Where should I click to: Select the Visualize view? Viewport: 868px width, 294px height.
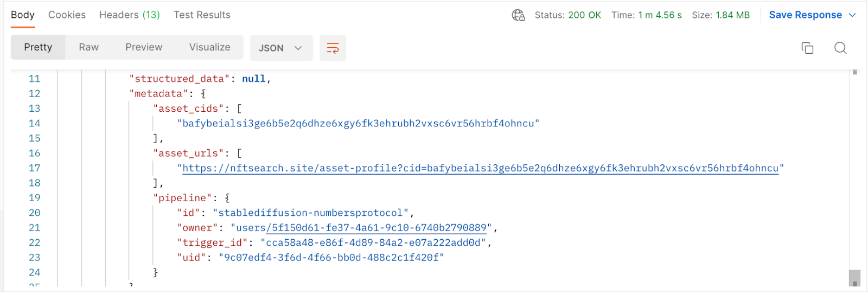click(209, 47)
